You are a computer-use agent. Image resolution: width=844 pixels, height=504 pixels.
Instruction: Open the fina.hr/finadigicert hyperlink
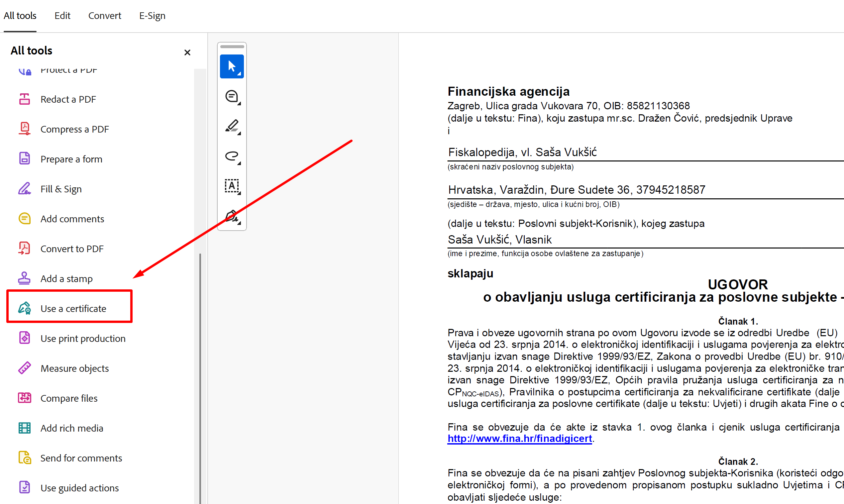[519, 439]
